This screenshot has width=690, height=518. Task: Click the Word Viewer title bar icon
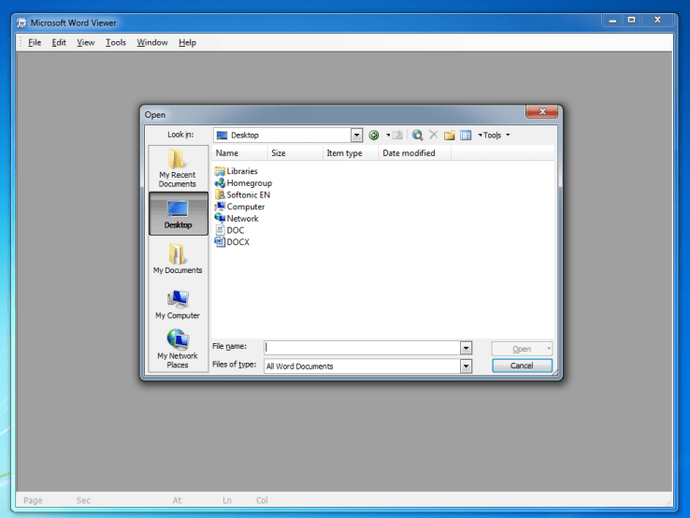click(x=22, y=23)
